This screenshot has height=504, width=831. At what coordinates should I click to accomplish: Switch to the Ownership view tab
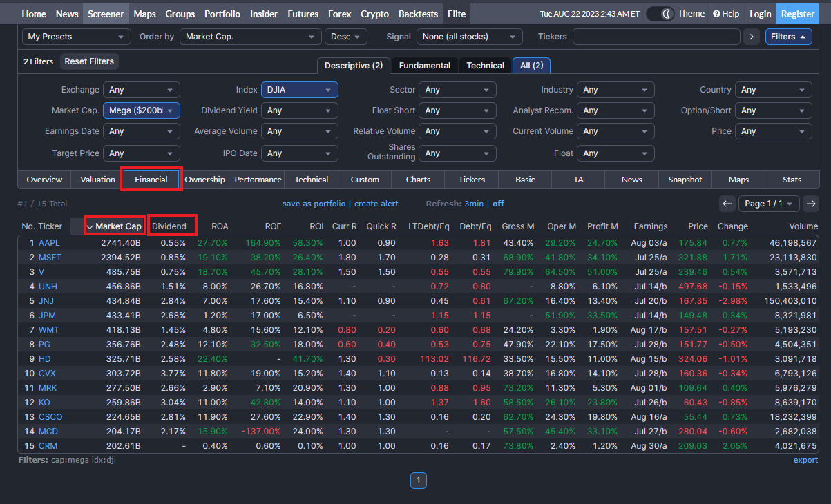click(204, 180)
